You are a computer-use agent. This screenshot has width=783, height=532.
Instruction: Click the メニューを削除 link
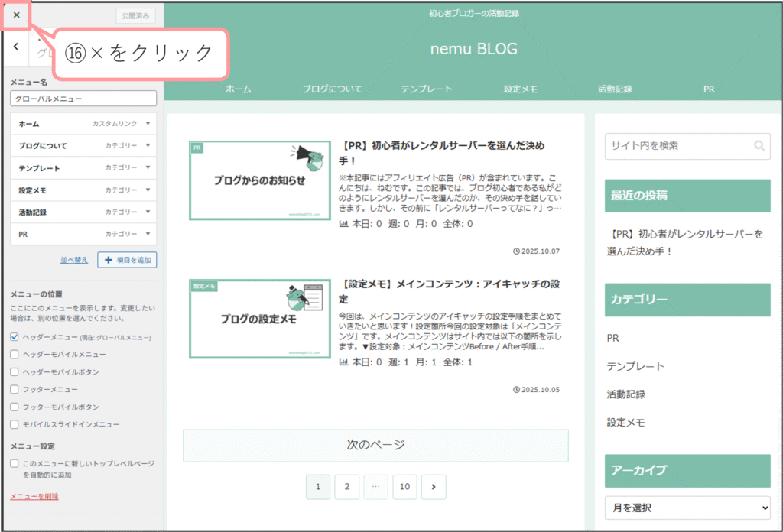click(34, 496)
